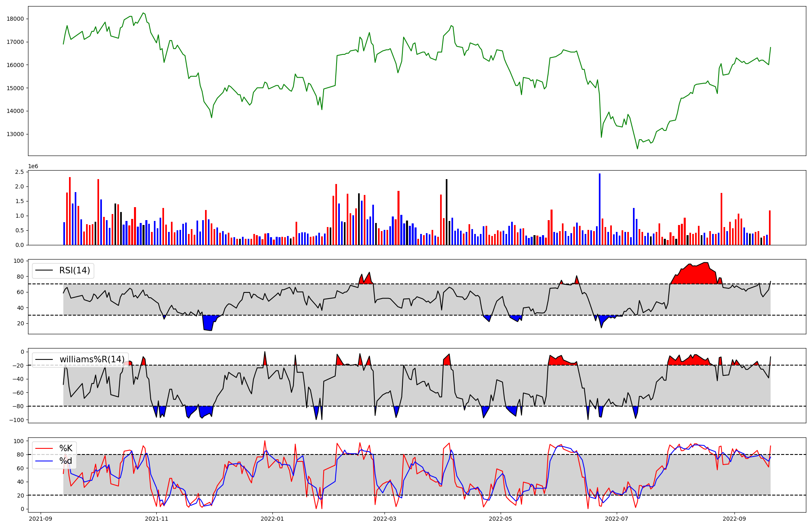Viewport: 812px width, 528px height.
Task: Click the williams%R(14) legend label
Action: tap(92, 359)
